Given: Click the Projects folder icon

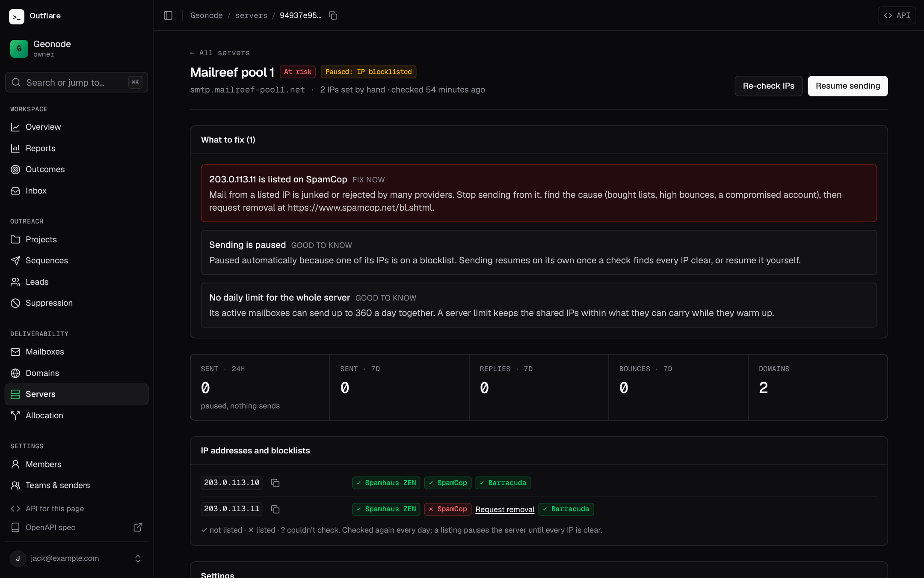Looking at the screenshot, I should pos(15,239).
